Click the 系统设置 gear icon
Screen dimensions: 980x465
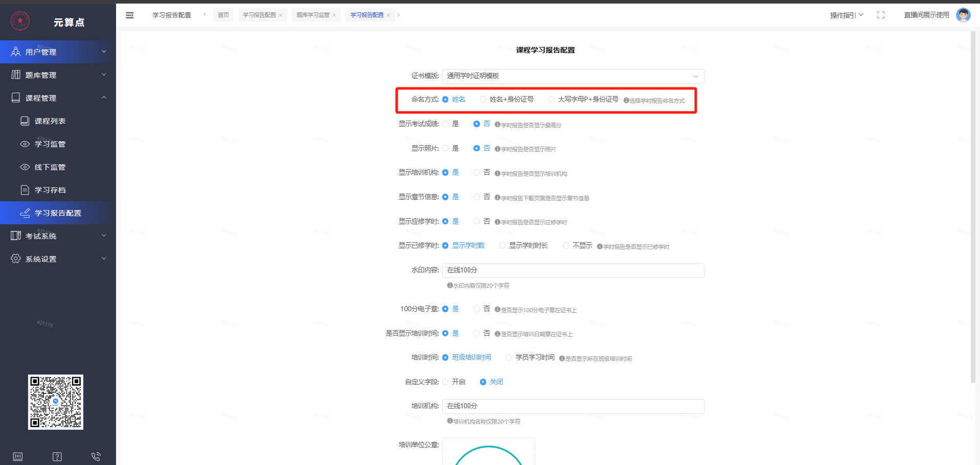point(16,259)
